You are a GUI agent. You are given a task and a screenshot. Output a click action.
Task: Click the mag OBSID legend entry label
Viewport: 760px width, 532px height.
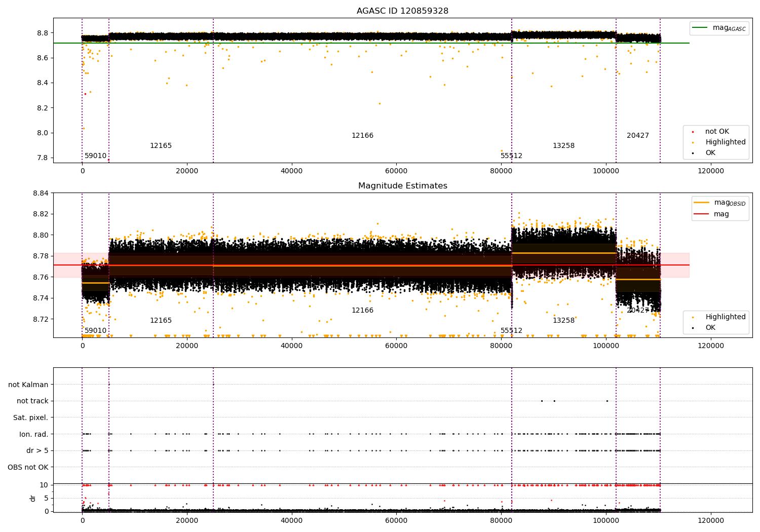pos(730,203)
